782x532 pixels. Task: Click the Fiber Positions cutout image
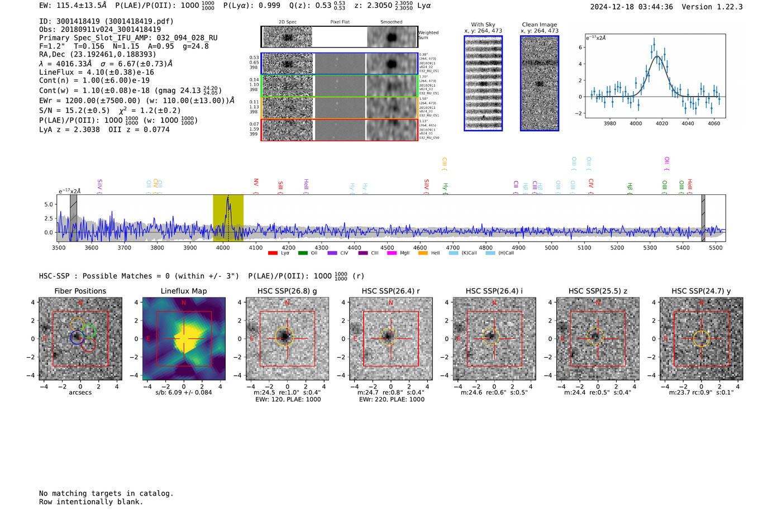click(x=80, y=339)
